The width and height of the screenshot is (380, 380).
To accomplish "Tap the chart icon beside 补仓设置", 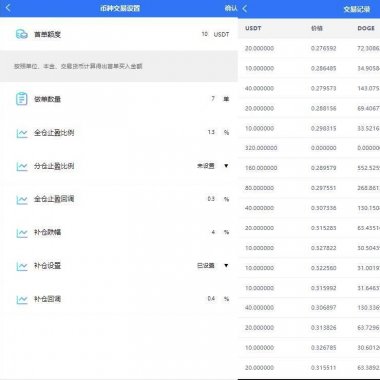I will pyautogui.click(x=22, y=266).
